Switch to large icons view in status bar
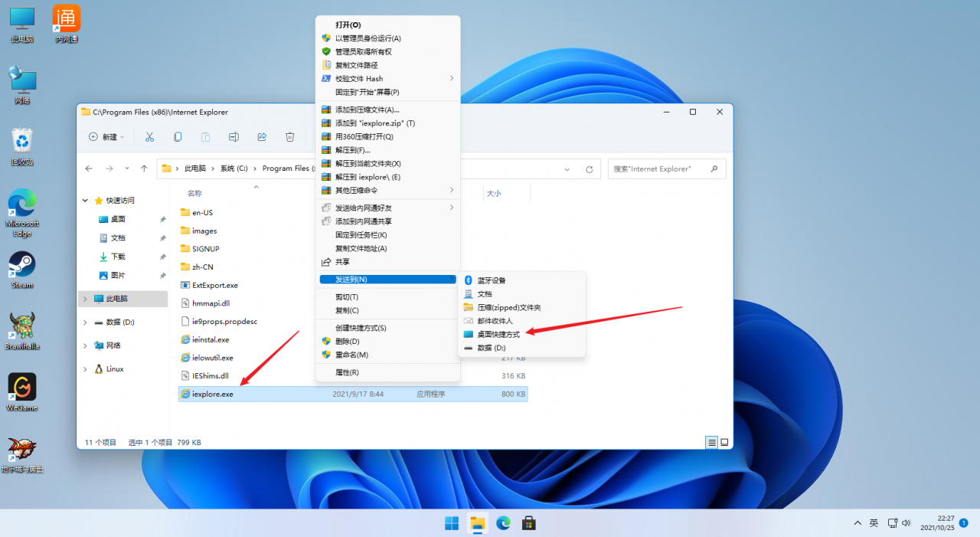 click(724, 442)
